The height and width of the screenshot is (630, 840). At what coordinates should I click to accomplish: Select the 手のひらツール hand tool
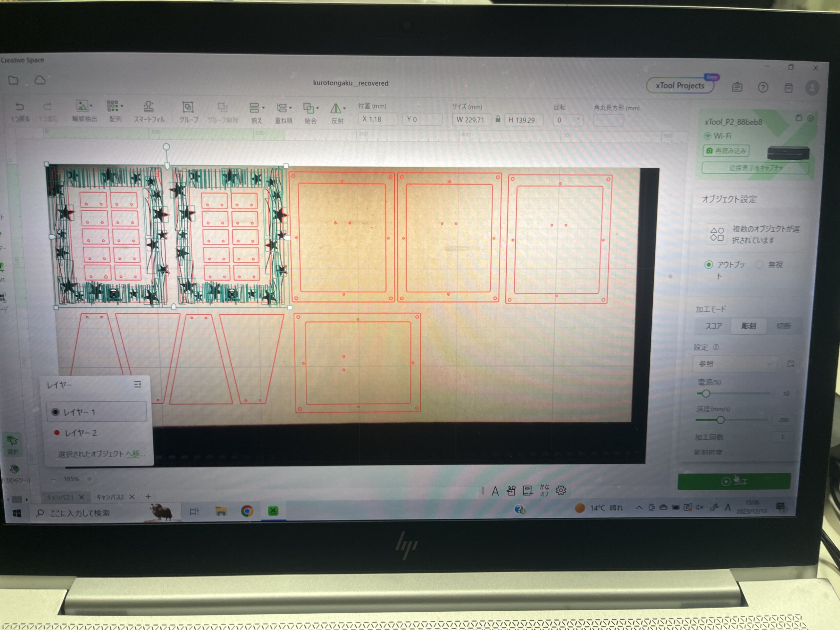(15, 473)
